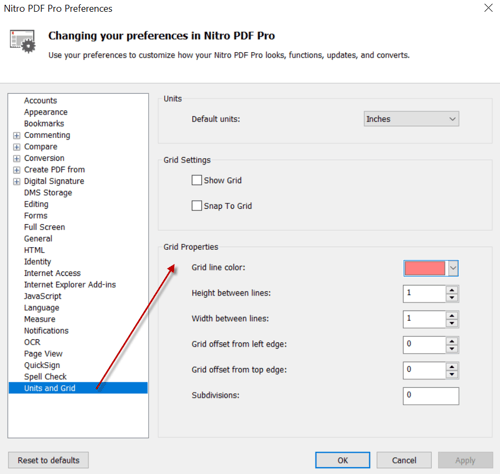The width and height of the screenshot is (500, 474).
Task: Click the Subdivisions input field
Action: click(x=431, y=396)
